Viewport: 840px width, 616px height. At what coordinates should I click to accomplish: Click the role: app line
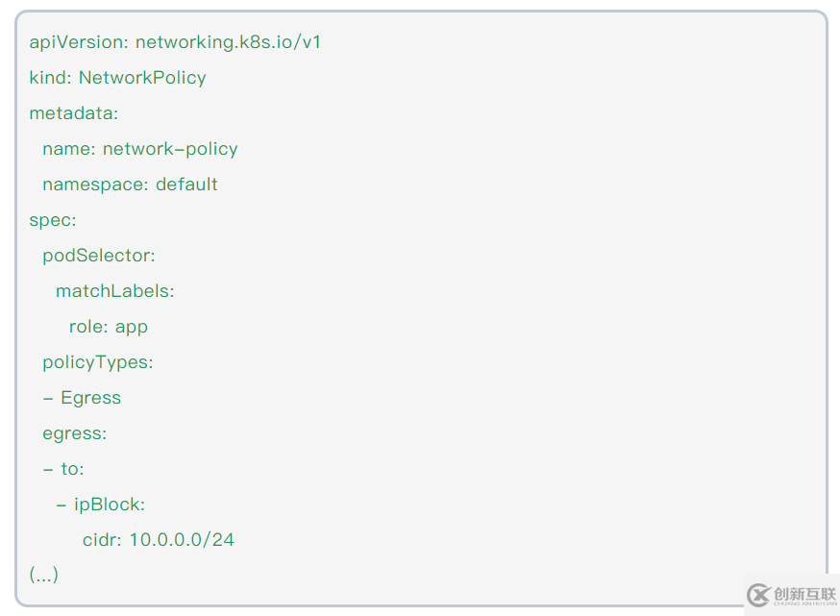(108, 327)
